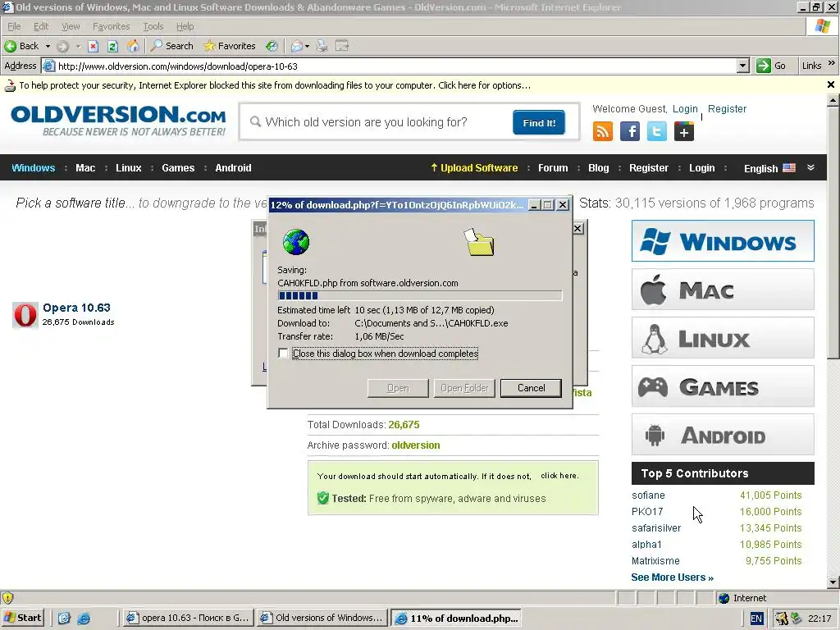Expand the Forward button history dropdown
Image resolution: width=840 pixels, height=630 pixels.
click(x=78, y=46)
